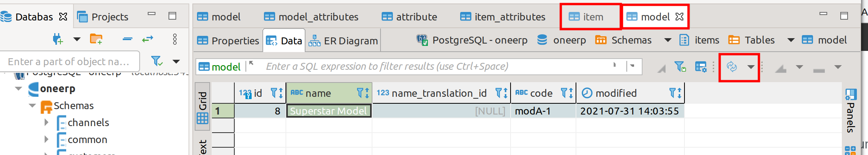This screenshot has width=868, height=155.
Task: Open the auto-refresh dropdown arrow
Action: click(751, 67)
